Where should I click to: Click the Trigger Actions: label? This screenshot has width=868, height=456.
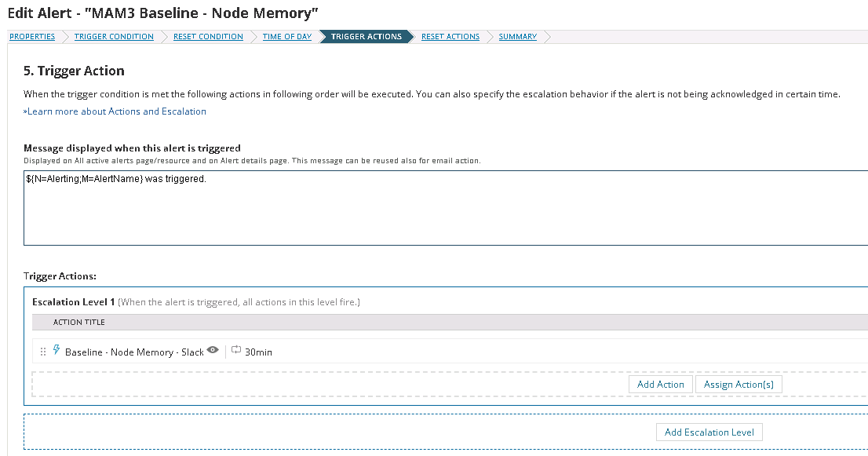coord(60,276)
